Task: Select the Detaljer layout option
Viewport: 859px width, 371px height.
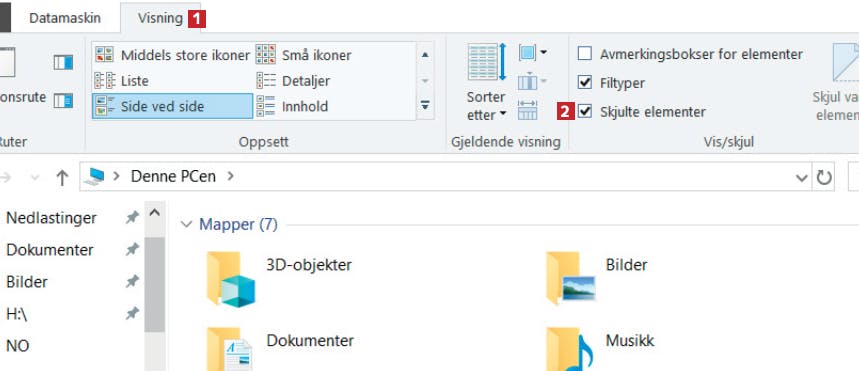Action: coord(293,81)
